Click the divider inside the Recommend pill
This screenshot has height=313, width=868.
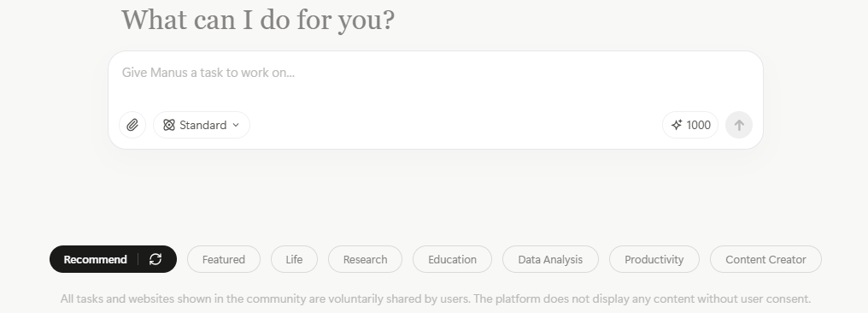coord(138,259)
